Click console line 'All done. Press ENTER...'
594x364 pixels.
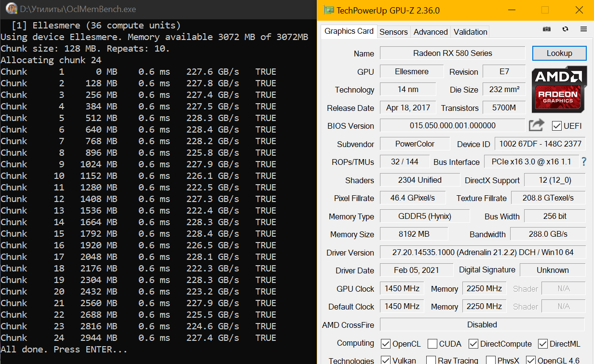[64, 349]
